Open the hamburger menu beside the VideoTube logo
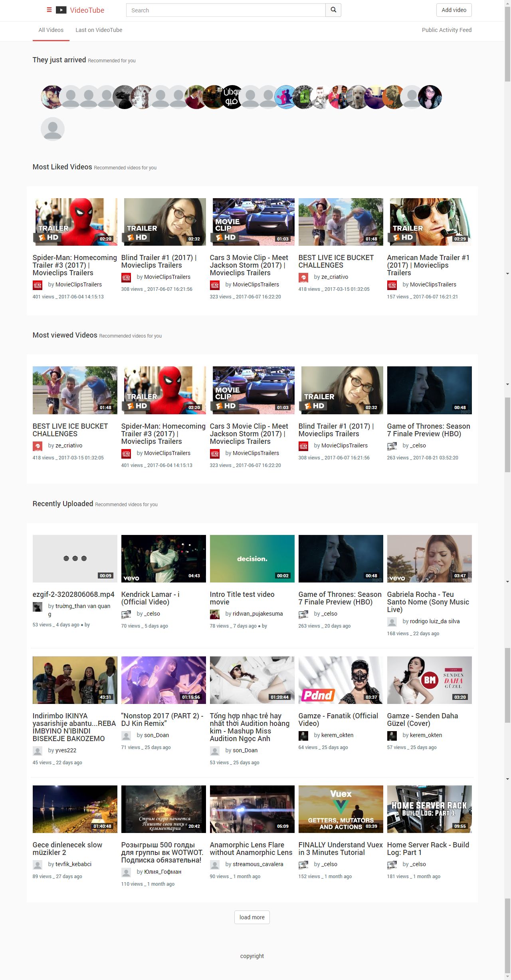This screenshot has height=980, width=511. 49,10
